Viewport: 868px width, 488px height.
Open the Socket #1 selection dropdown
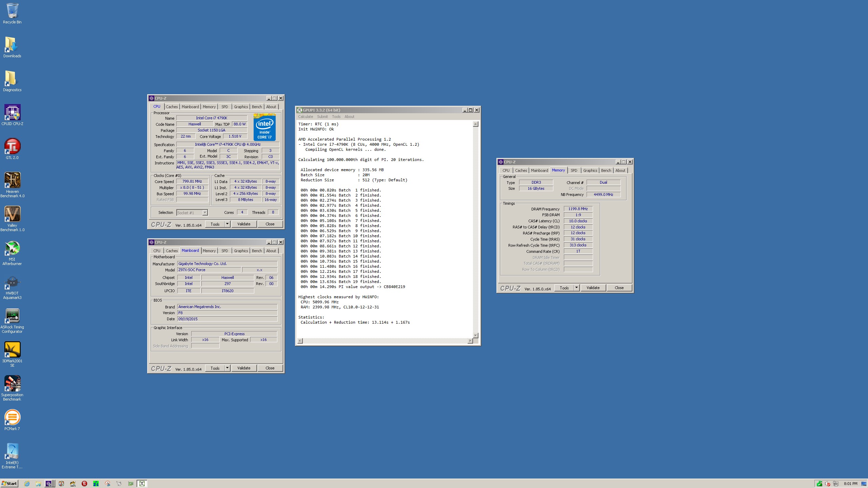point(205,212)
